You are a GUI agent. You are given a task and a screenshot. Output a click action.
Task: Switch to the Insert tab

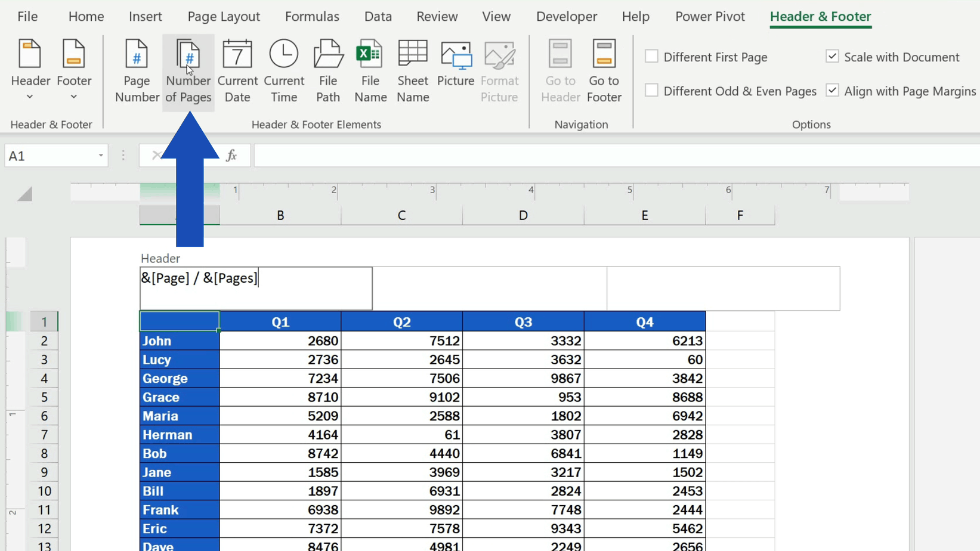[x=146, y=17]
